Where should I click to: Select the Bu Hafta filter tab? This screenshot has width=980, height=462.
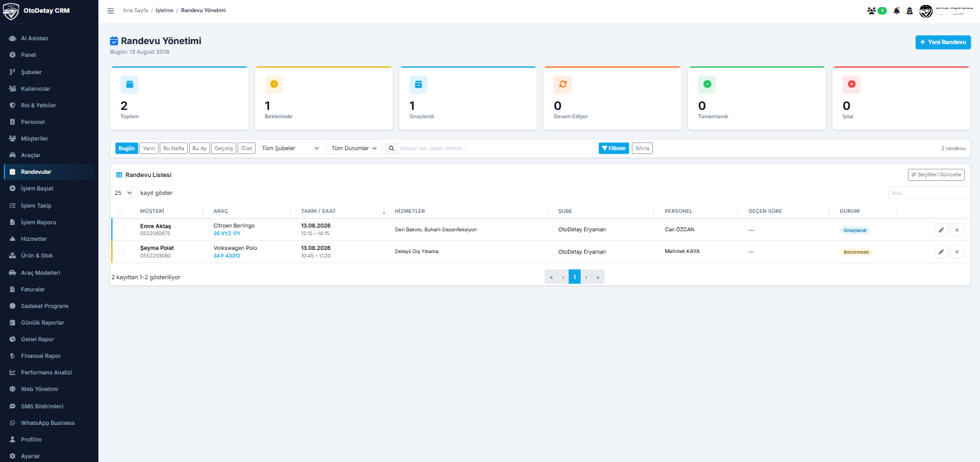174,148
